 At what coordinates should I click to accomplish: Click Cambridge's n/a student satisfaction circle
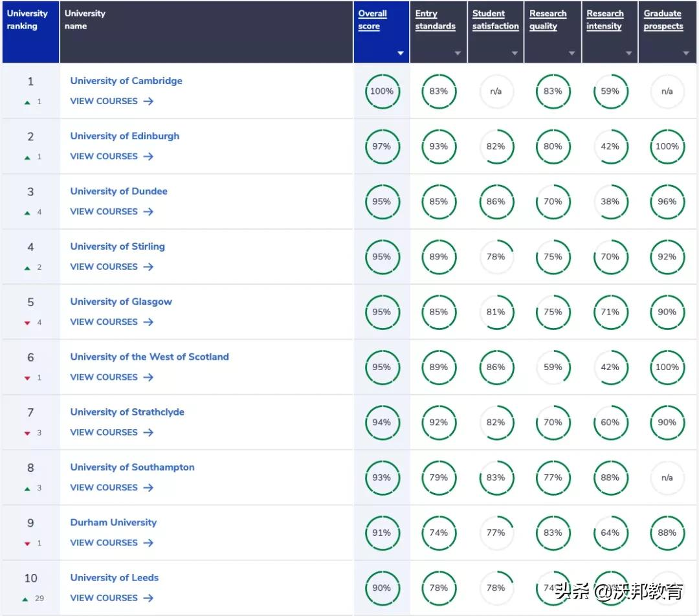(x=496, y=91)
